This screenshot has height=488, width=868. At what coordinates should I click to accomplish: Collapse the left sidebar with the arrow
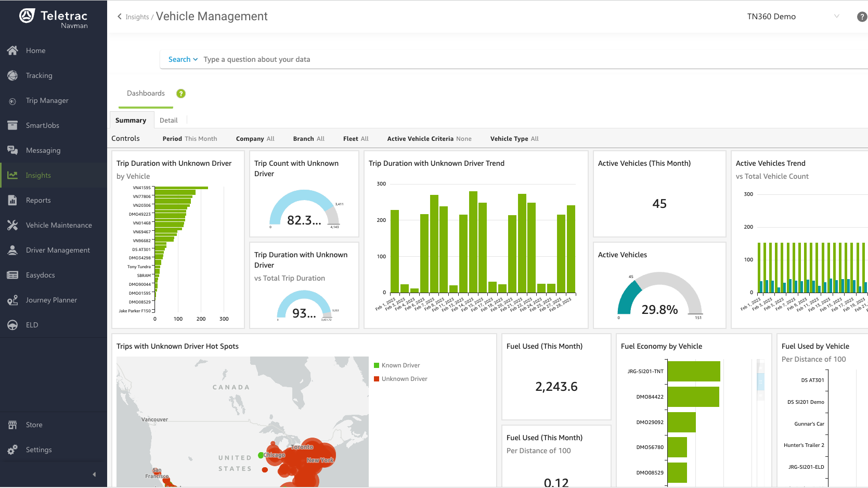[94, 474]
